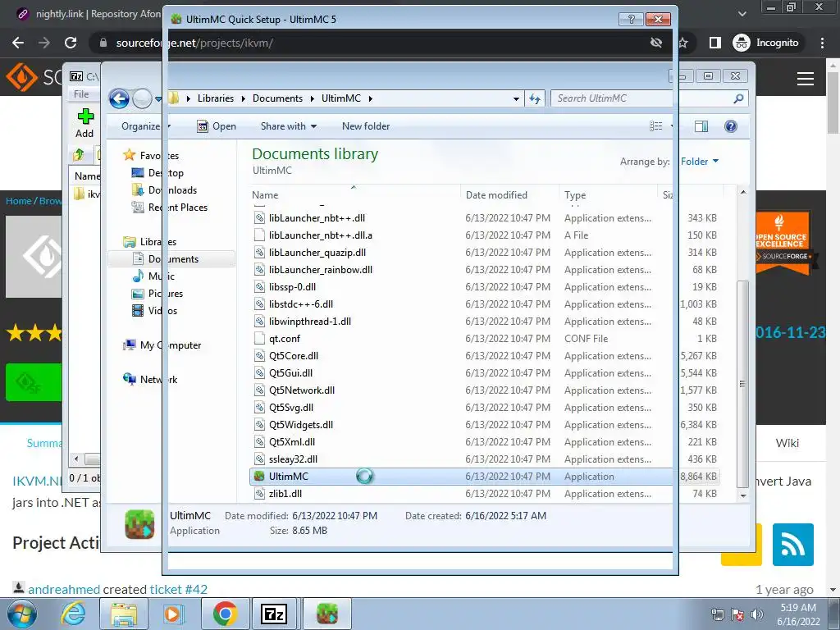Click the volume speaker tray icon
This screenshot has width=840, height=630.
(x=757, y=614)
